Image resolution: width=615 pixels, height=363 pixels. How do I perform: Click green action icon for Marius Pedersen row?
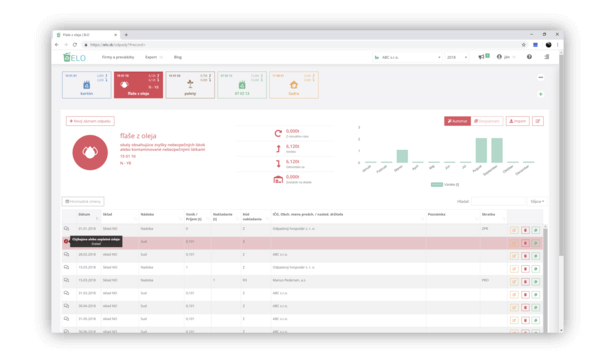(x=536, y=282)
